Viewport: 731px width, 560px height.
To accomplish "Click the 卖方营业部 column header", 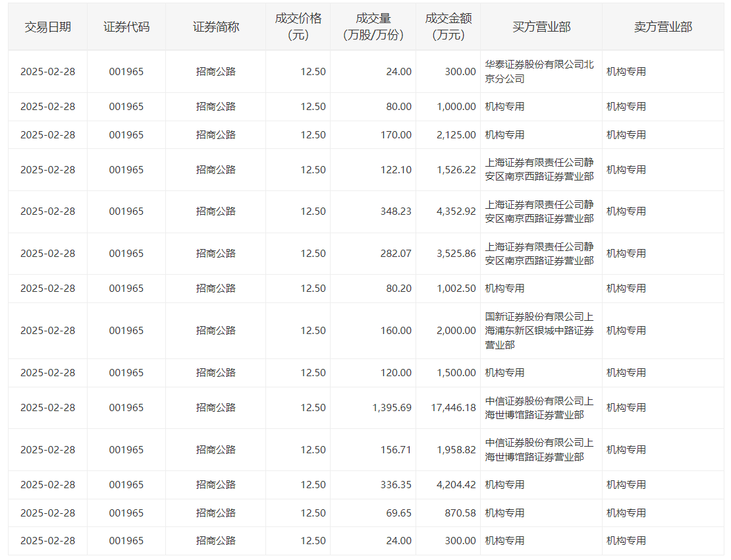I will (x=663, y=27).
